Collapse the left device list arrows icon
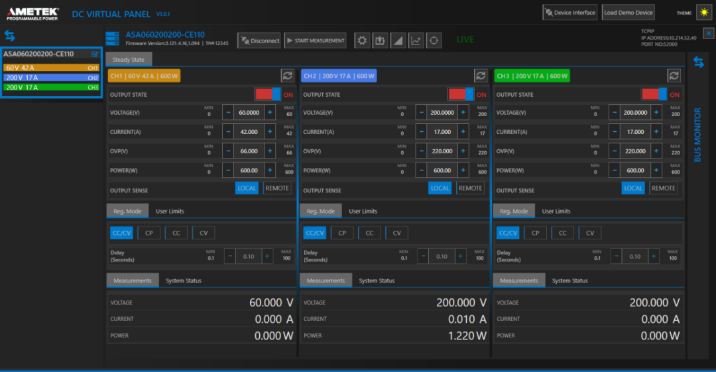Viewport: 716px width, 372px height. tap(10, 36)
